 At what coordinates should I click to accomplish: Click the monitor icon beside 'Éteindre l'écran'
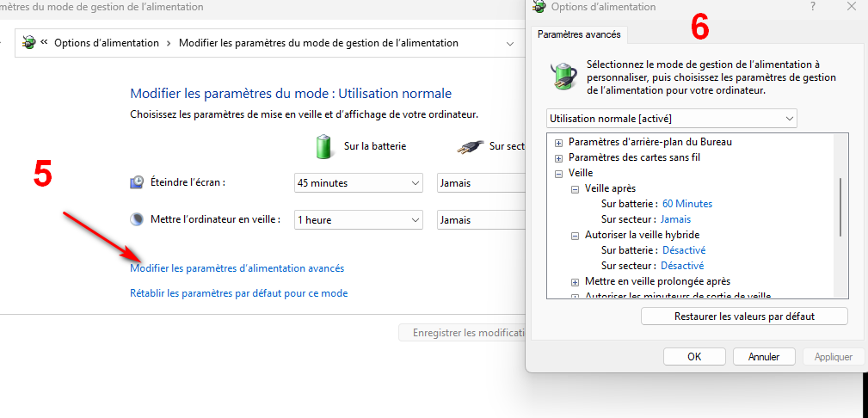click(x=136, y=182)
